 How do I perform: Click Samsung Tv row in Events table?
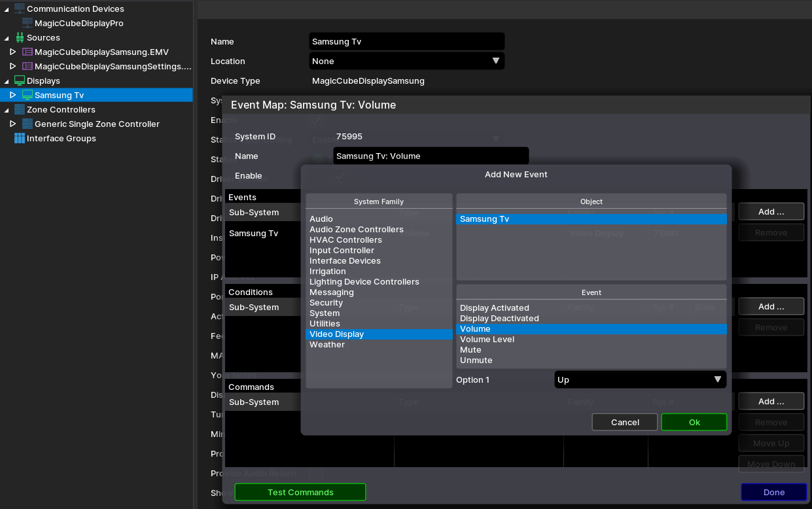tap(480, 233)
